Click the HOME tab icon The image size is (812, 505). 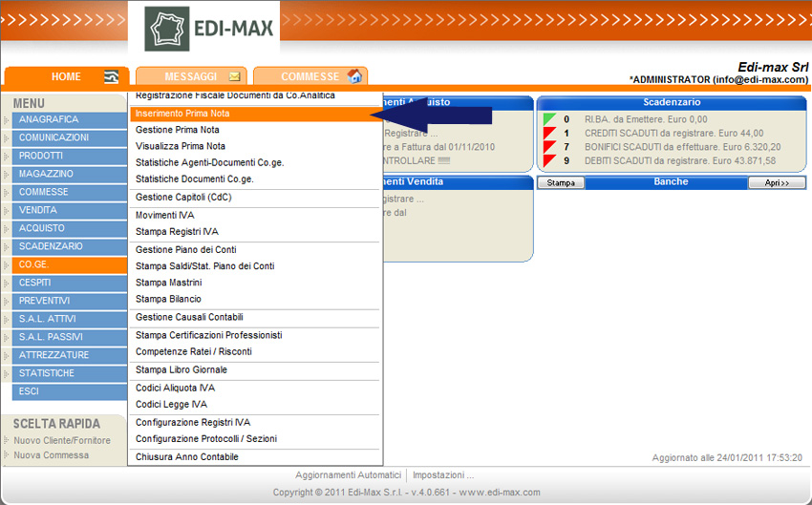112,76
